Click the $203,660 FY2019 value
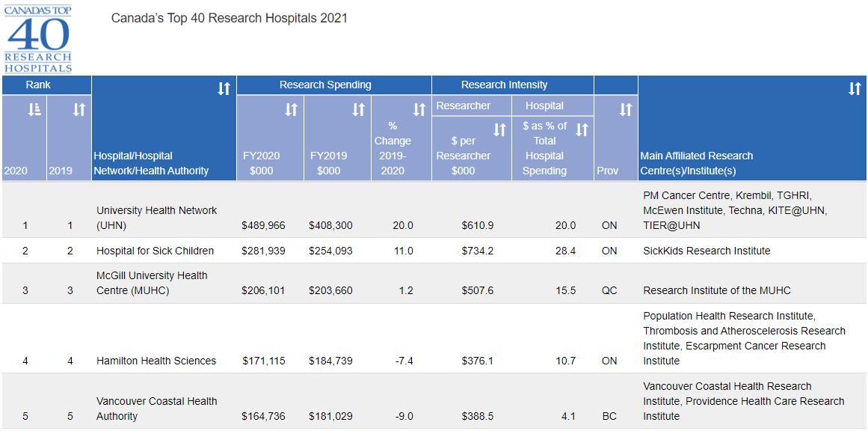The height and width of the screenshot is (431, 868). tap(330, 291)
